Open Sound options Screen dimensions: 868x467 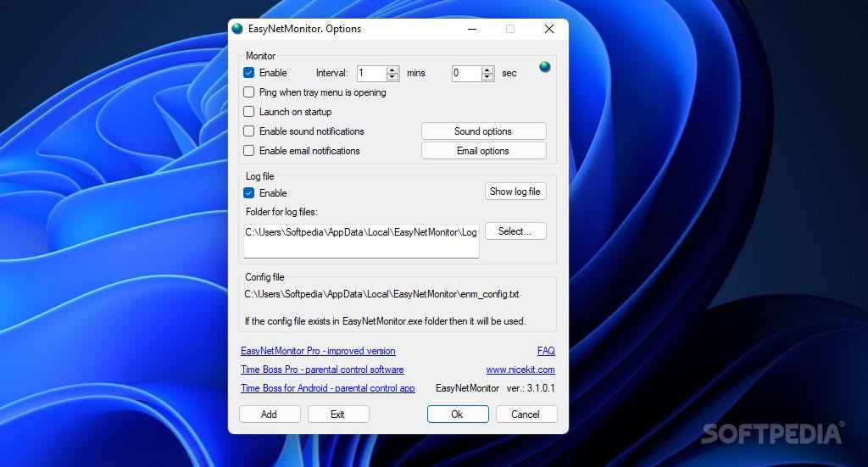[x=484, y=131]
